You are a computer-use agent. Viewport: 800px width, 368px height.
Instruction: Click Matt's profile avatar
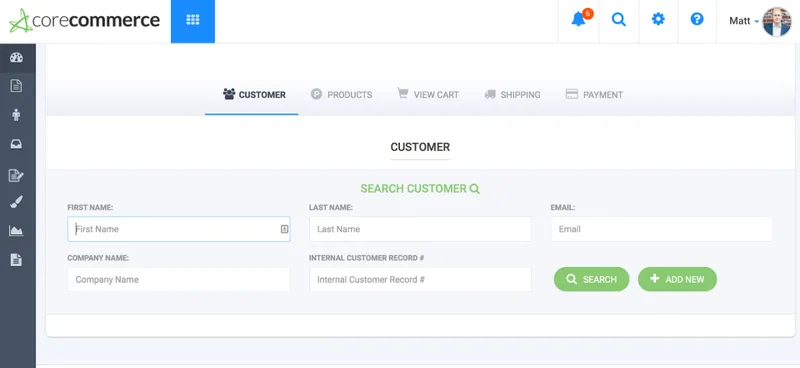tap(777, 21)
